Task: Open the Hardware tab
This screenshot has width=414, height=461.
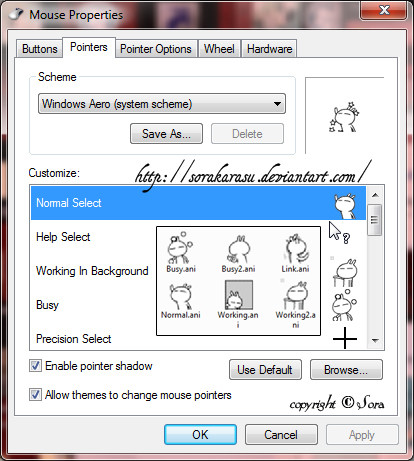Action: point(269,49)
